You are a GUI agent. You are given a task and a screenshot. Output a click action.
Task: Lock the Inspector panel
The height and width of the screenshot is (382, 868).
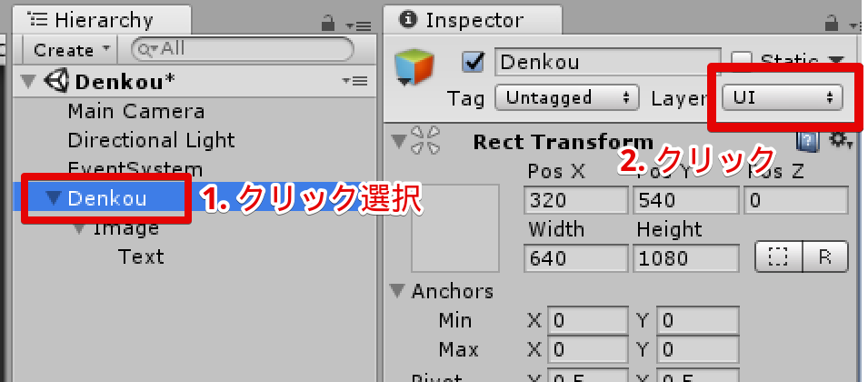point(831,24)
